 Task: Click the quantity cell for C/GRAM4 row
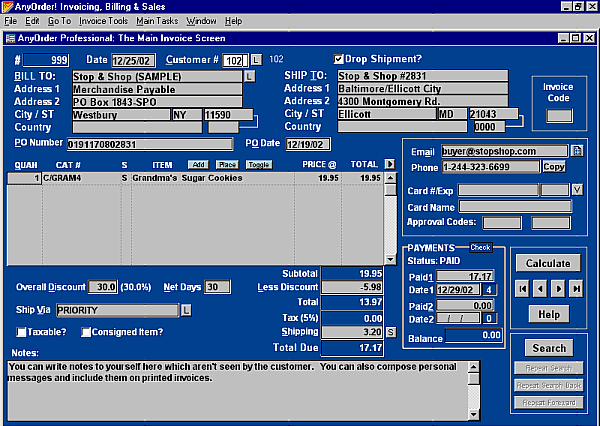pos(24,178)
